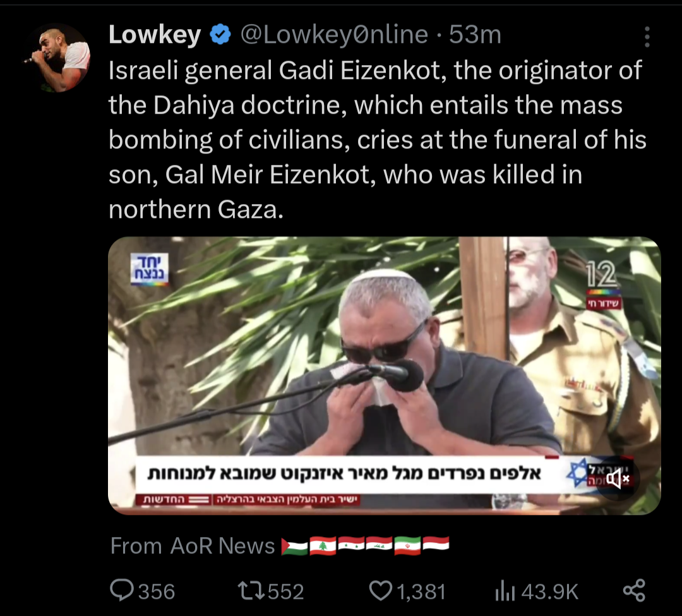Open replies via the speech bubble icon
Screen dimensions: 682x616
click(122, 590)
